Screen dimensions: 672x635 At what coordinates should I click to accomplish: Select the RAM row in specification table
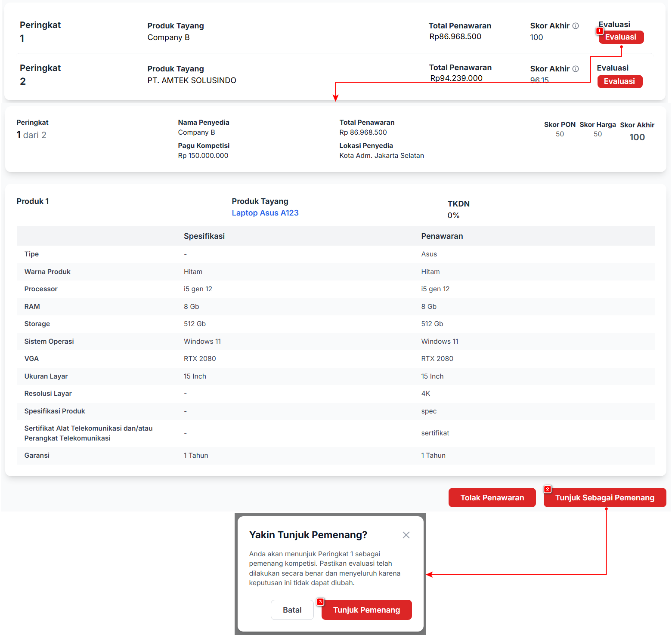coord(32,307)
